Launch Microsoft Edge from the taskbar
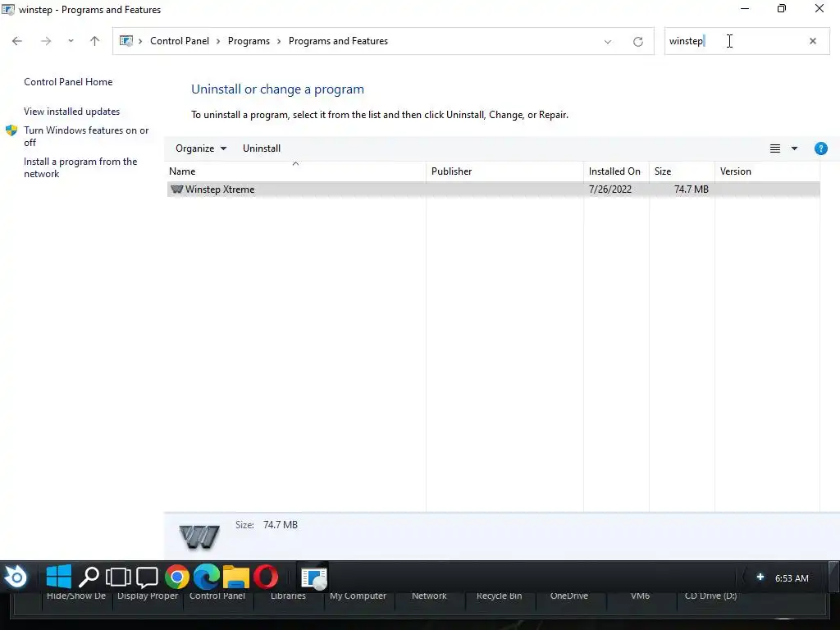This screenshot has width=840, height=630. coord(206,577)
